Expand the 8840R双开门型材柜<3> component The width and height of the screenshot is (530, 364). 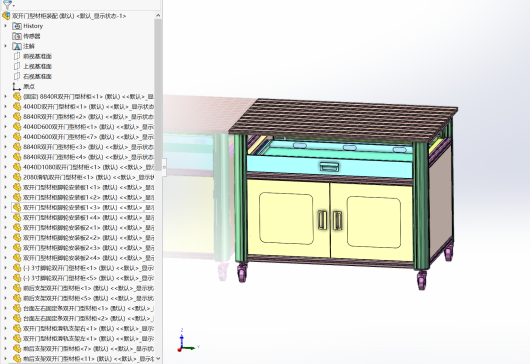point(5,147)
